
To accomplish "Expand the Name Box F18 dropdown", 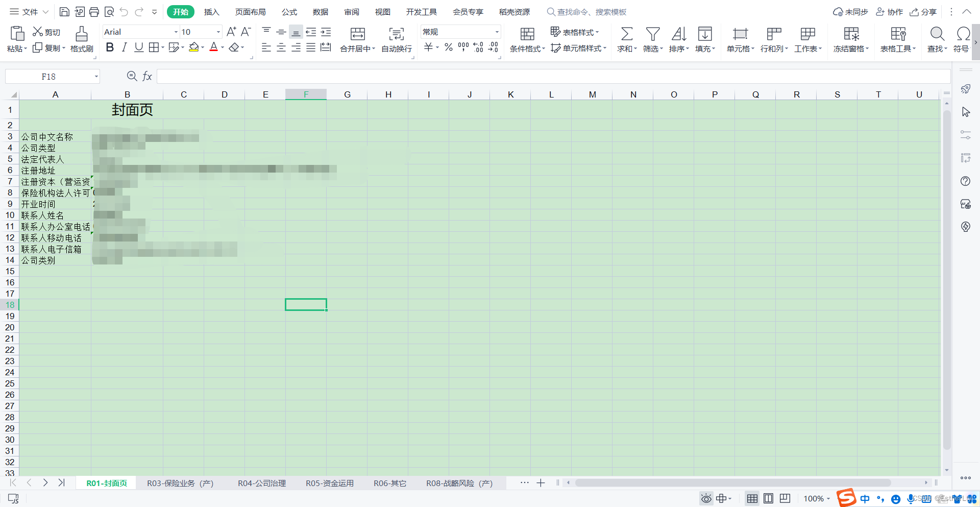I will pyautogui.click(x=96, y=77).
